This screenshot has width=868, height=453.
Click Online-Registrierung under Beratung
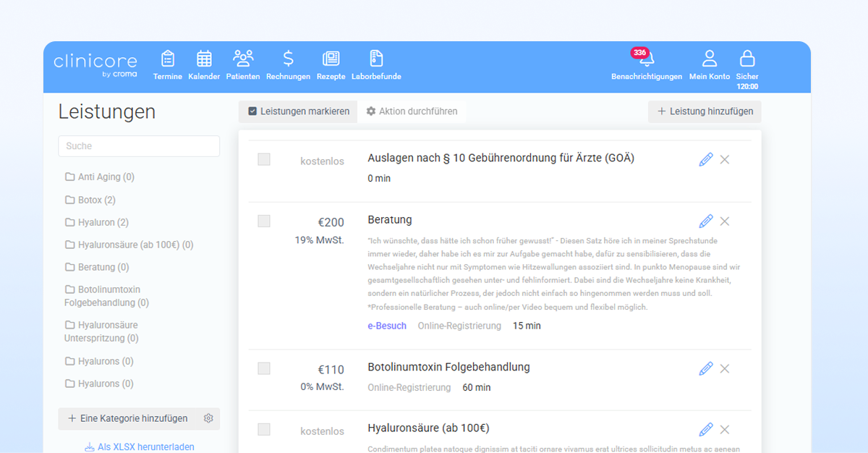pyautogui.click(x=459, y=326)
